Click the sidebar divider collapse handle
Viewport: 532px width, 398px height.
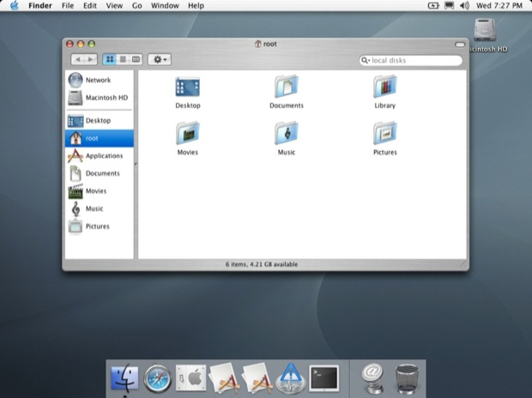coord(136,164)
